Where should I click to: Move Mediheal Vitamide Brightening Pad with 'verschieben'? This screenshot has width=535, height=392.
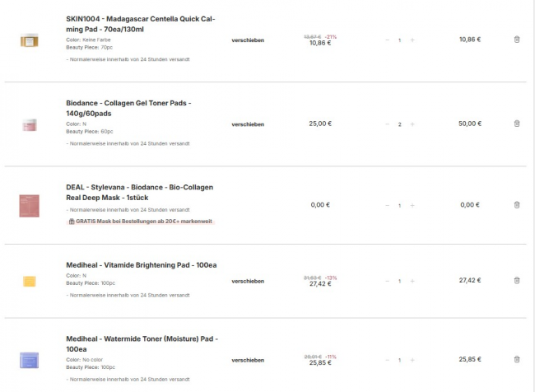[x=248, y=281]
